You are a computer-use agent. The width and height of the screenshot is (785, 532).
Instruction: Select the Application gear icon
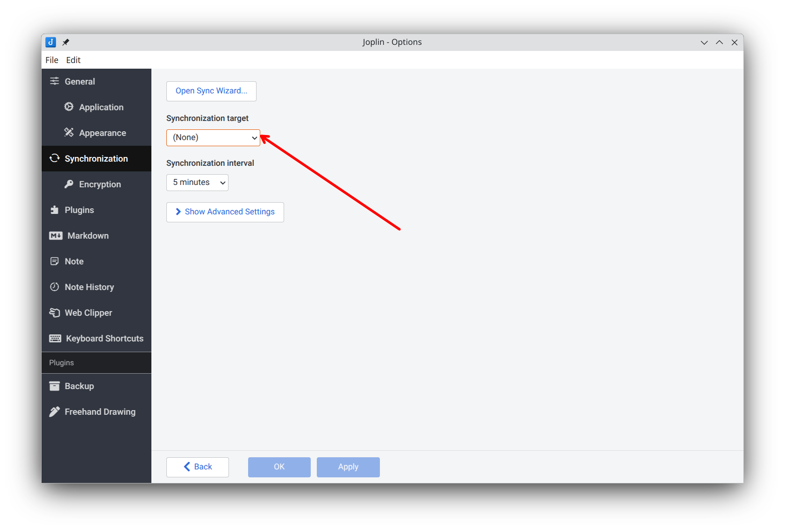click(x=69, y=107)
